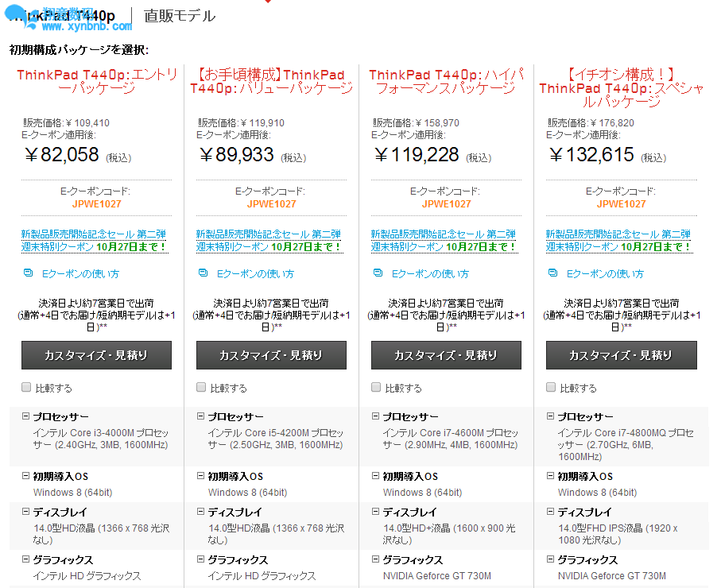The width and height of the screenshot is (721, 588).
Task: Click カスタマイズ・見積り button for Special package
Action: (x=621, y=355)
